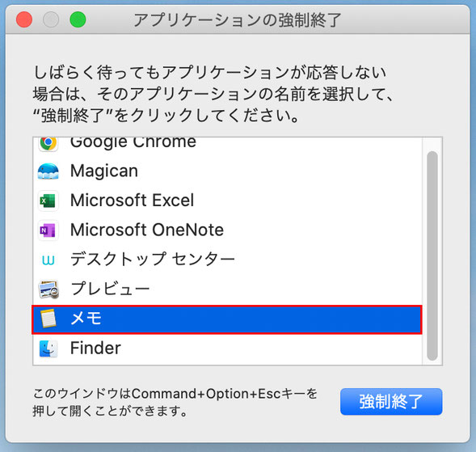Click the application list scrollbar thumb

click(432, 256)
